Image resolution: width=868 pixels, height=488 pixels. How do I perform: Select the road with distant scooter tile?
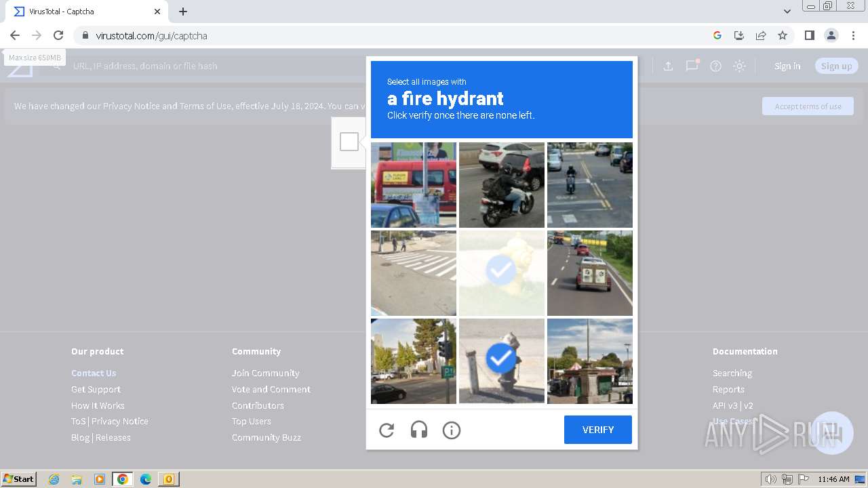(x=590, y=185)
